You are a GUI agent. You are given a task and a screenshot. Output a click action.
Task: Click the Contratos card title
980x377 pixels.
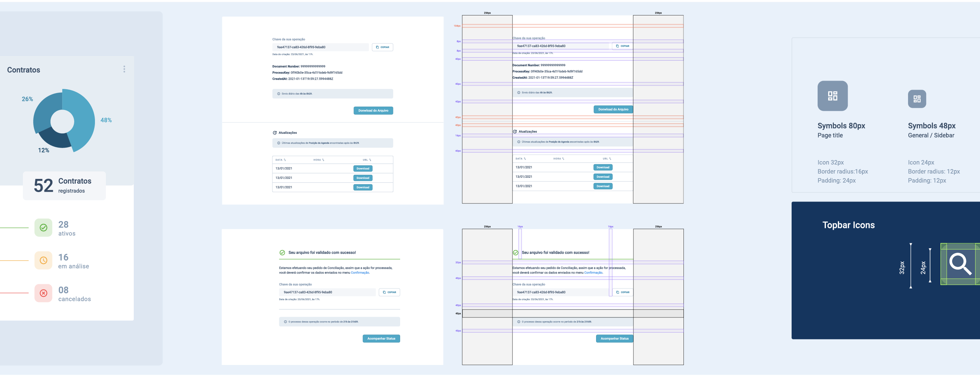pos(24,70)
